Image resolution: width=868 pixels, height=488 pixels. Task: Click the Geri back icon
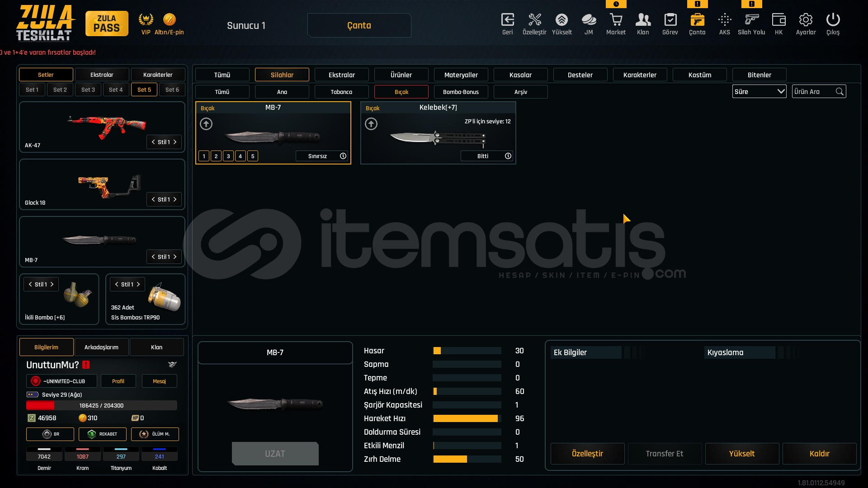coord(507,20)
